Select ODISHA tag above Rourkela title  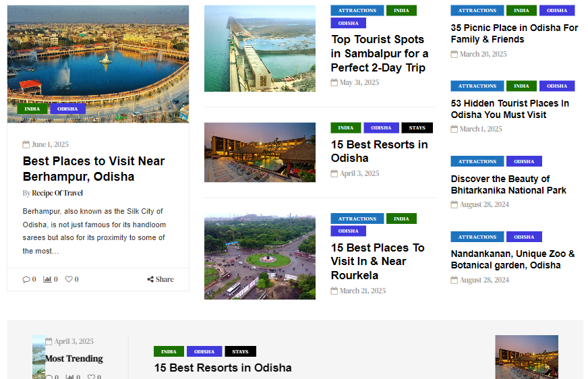[349, 231]
